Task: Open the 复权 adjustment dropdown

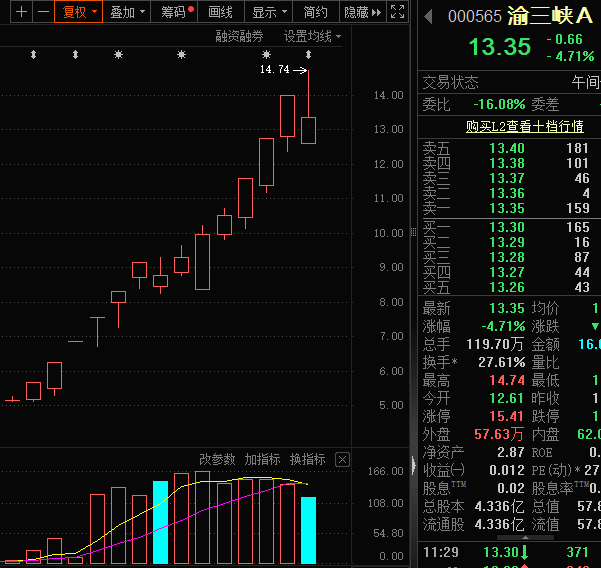Action: [79, 12]
